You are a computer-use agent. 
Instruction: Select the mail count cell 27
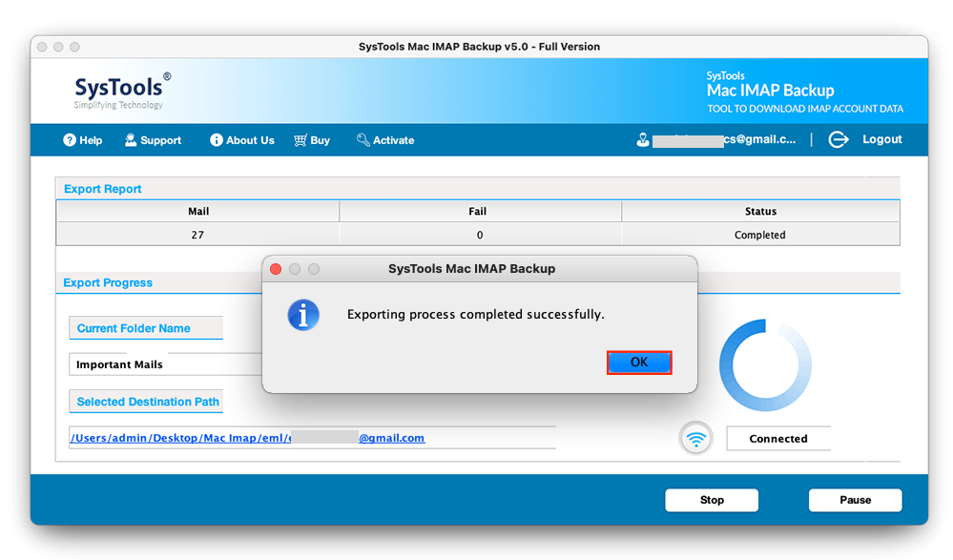198,235
